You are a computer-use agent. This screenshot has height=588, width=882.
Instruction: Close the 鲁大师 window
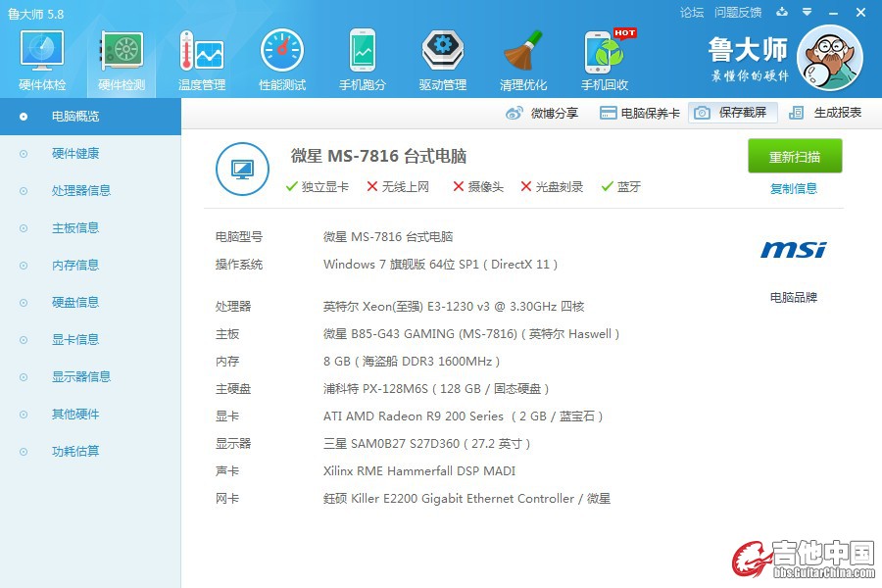click(860, 13)
